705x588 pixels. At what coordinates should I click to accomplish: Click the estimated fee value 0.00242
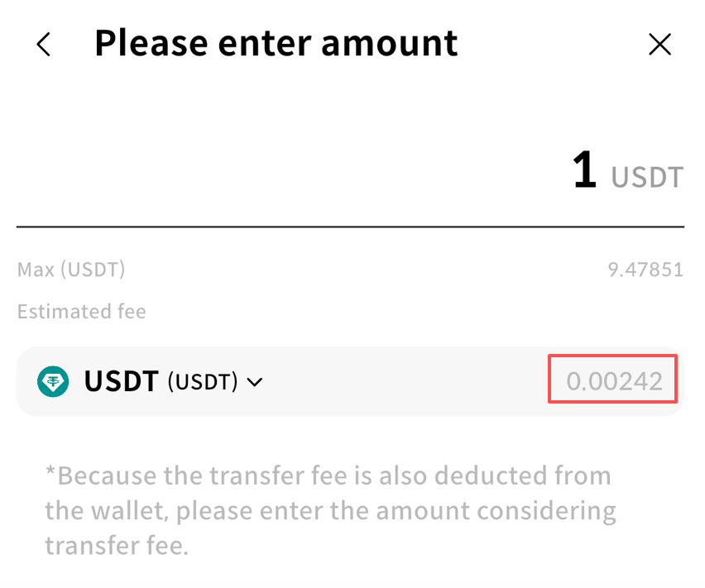point(614,381)
